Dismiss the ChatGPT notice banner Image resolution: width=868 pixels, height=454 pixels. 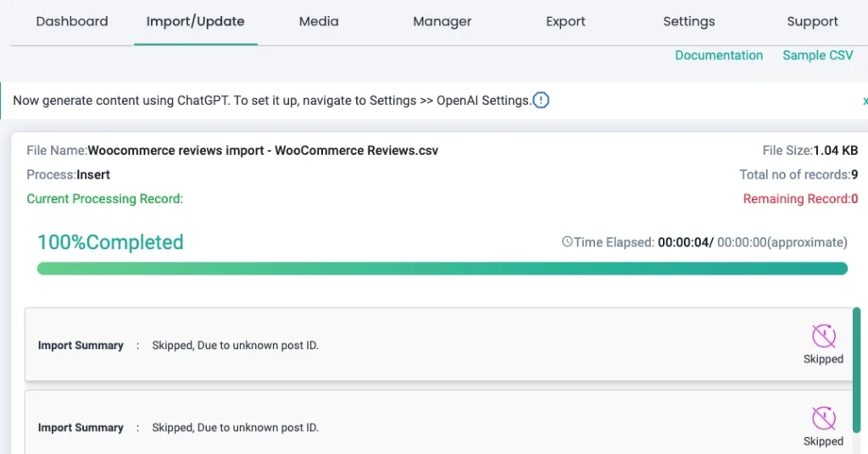[864, 101]
